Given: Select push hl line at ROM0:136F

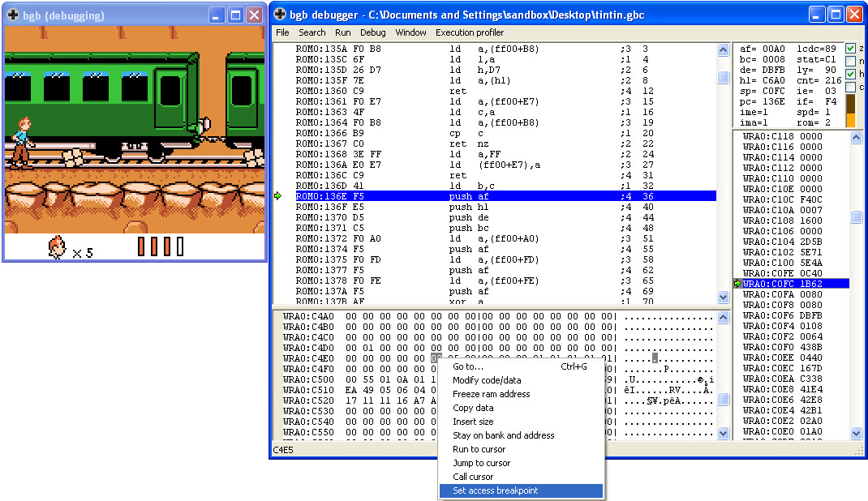Looking at the screenshot, I should [x=505, y=207].
